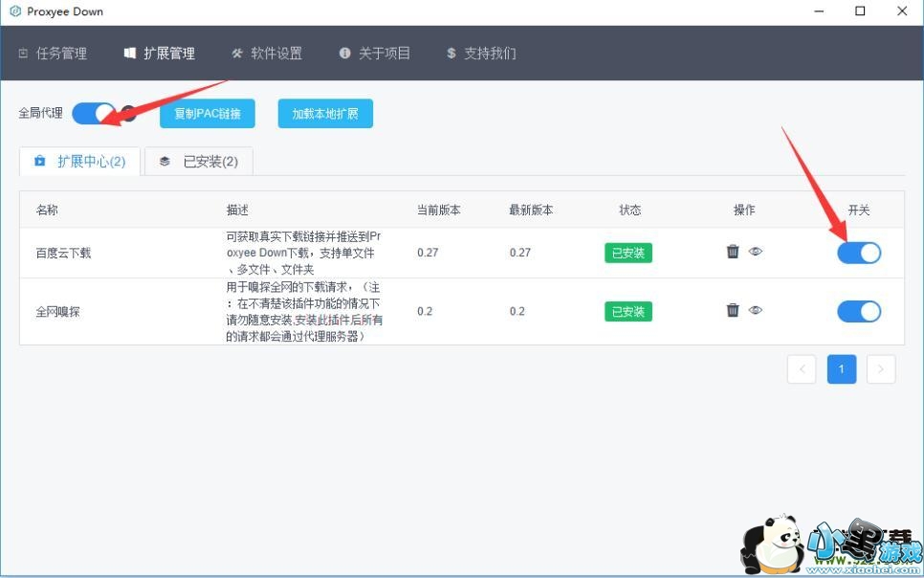The width and height of the screenshot is (924, 578).
Task: Open the 支持我们 support menu
Action: (481, 54)
